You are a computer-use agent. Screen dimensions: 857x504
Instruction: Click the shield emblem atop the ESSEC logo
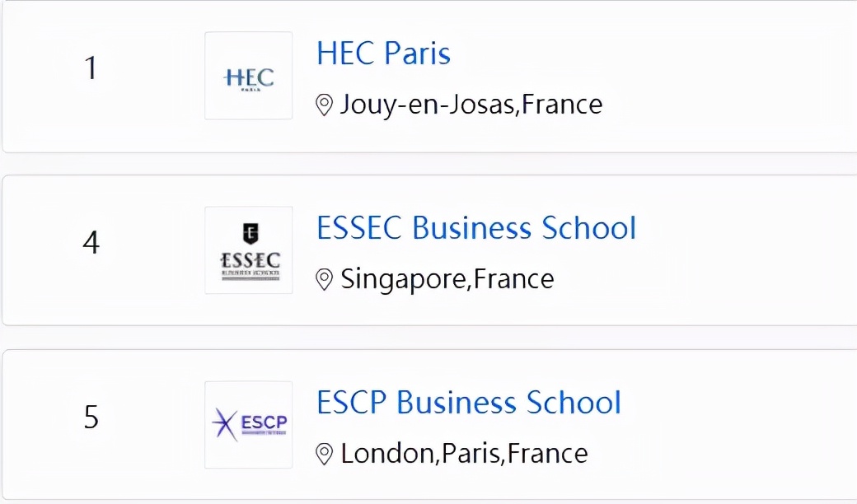tap(249, 232)
